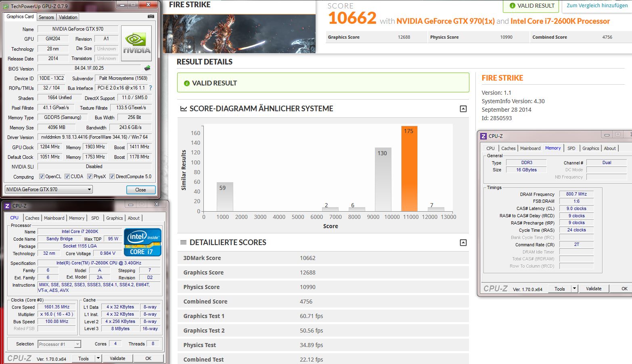The image size is (632, 364).
Task: Toggle the DirectCompute 5.0 checkbox
Action: tap(112, 177)
